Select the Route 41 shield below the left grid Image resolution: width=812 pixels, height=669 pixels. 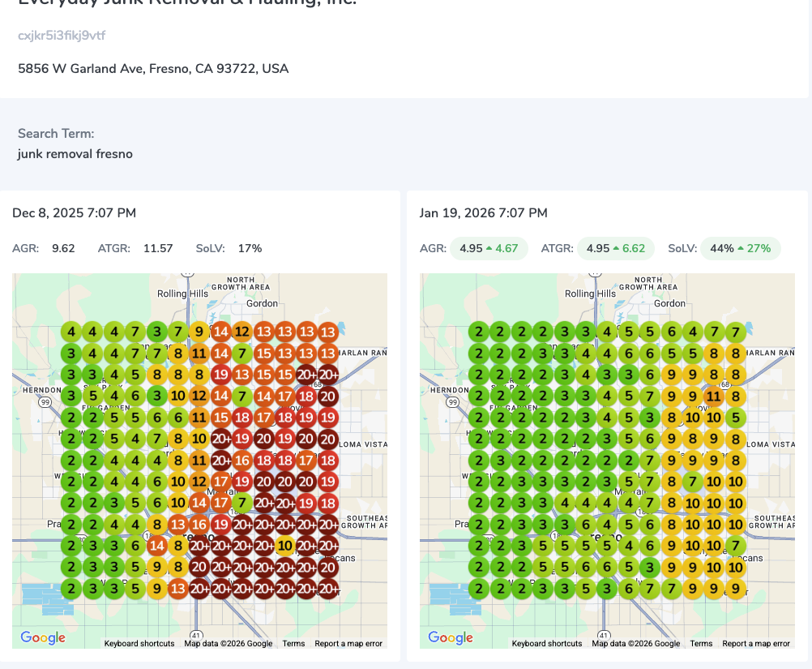point(195,636)
